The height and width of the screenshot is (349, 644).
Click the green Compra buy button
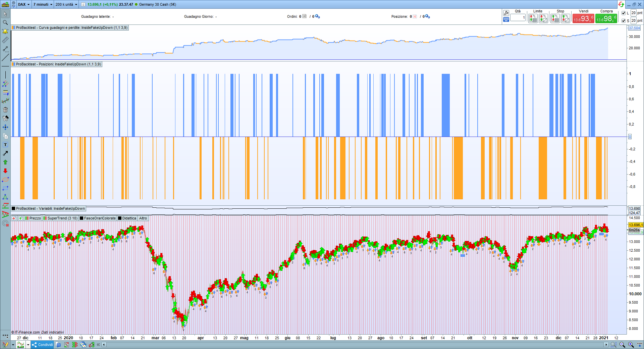pyautogui.click(x=606, y=19)
